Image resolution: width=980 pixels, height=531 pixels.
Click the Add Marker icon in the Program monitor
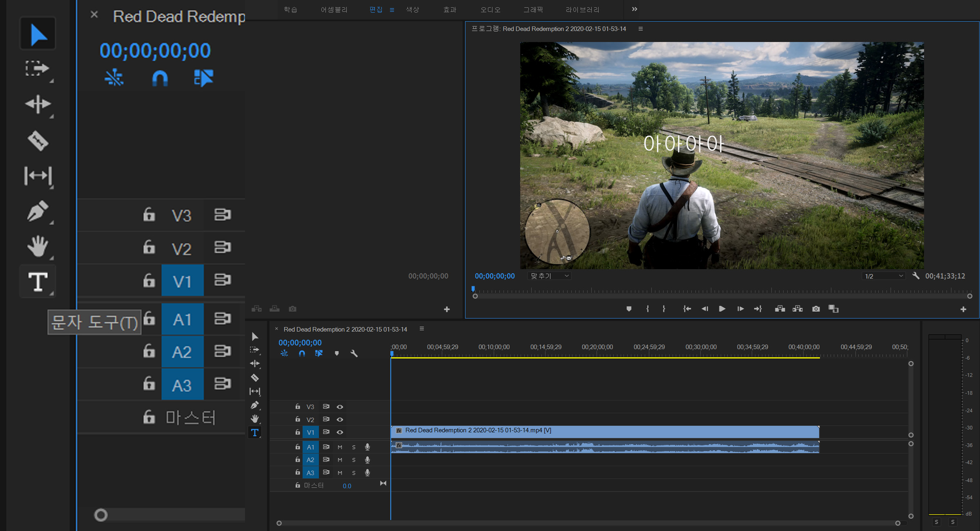click(629, 309)
